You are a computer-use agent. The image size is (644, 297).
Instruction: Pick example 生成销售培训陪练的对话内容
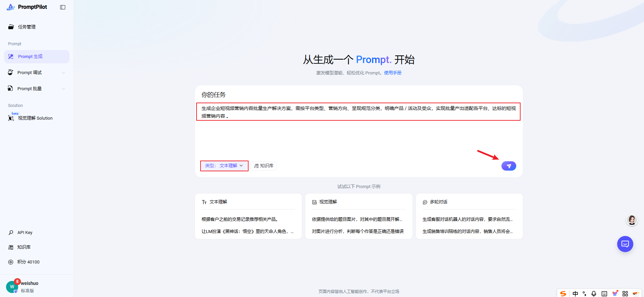(x=468, y=231)
